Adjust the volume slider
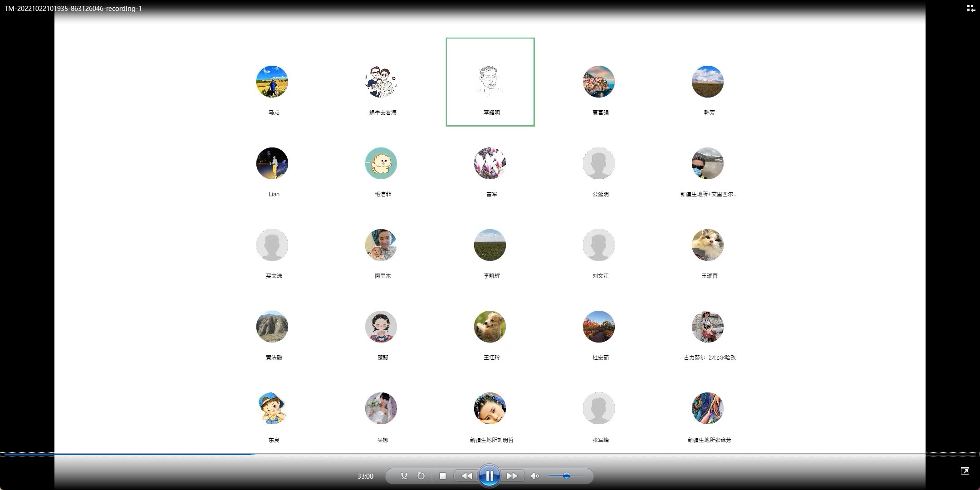Screen dimensions: 980x490 [566, 476]
